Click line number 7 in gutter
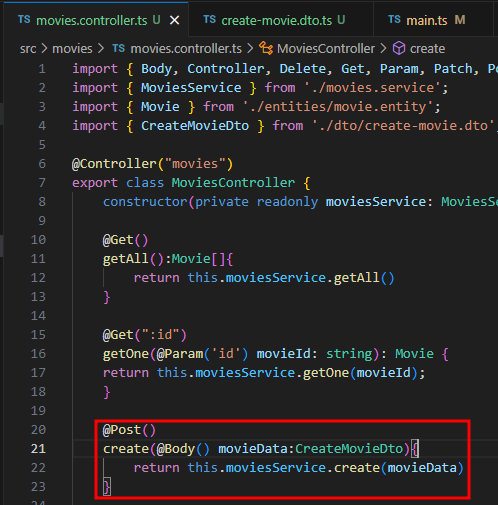 coord(42,183)
